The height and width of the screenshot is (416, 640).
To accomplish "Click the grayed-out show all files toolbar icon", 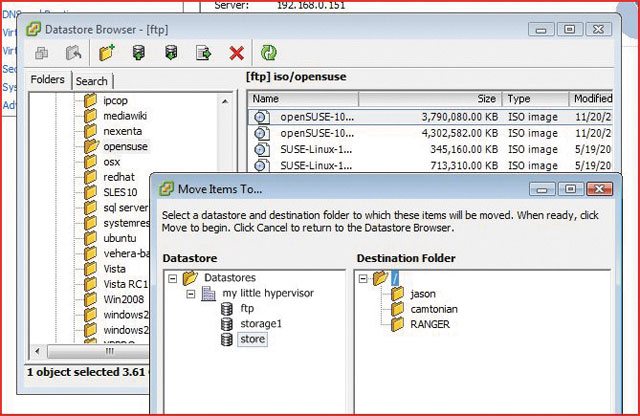I will (41, 53).
